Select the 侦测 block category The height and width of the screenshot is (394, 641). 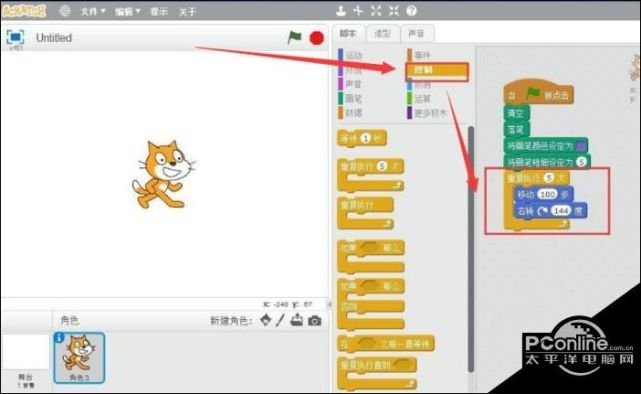tap(419, 85)
